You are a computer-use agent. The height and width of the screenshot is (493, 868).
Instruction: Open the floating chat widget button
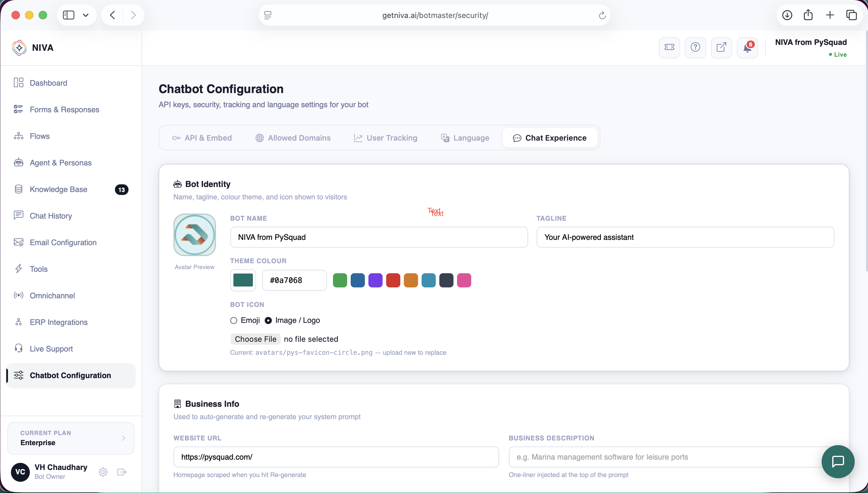tap(838, 461)
